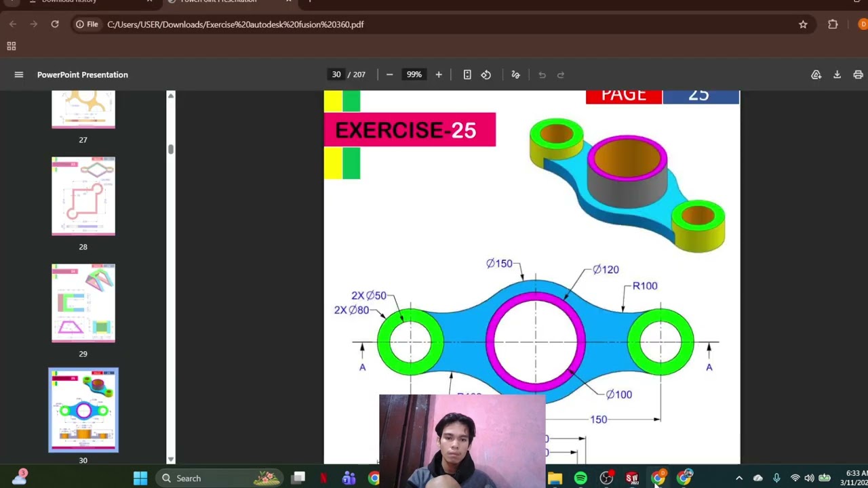Click the Ø100 dimension label
868x488 pixels.
click(618, 394)
